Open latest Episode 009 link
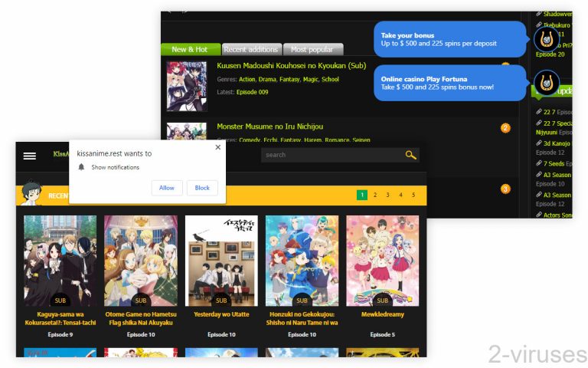Image resolution: width=588 pixels, height=368 pixels. click(x=253, y=92)
